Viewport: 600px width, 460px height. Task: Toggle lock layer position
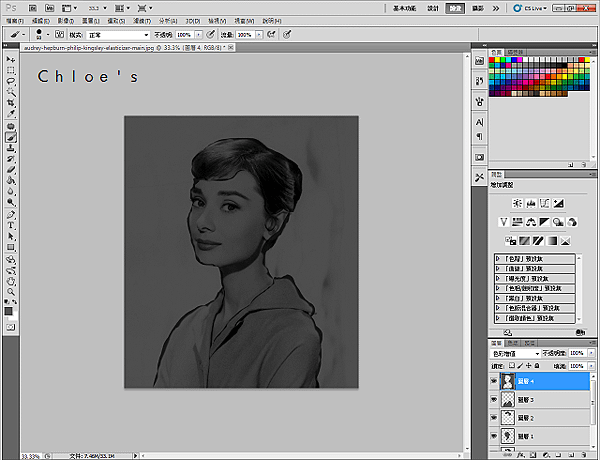(529, 365)
